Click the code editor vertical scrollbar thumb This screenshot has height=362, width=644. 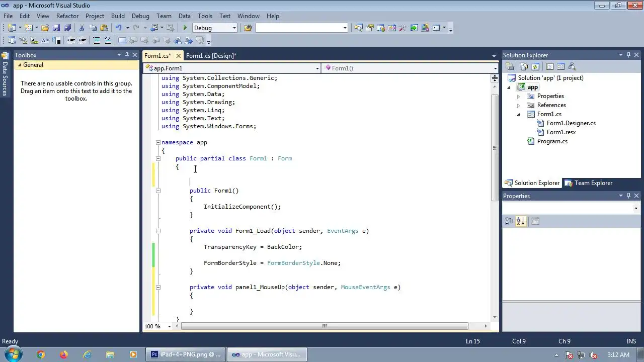pos(495,147)
